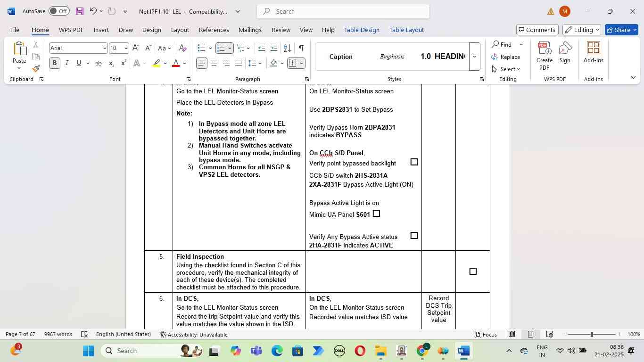Check the Field Inspection row checkbox
Image resolution: width=644 pixels, height=362 pixels.
pyautogui.click(x=473, y=271)
